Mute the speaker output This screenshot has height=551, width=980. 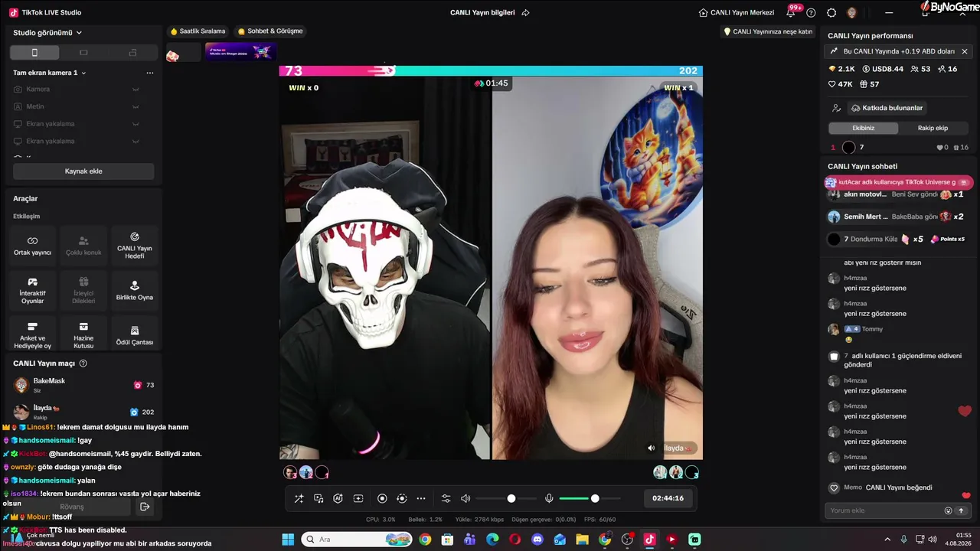point(465,498)
